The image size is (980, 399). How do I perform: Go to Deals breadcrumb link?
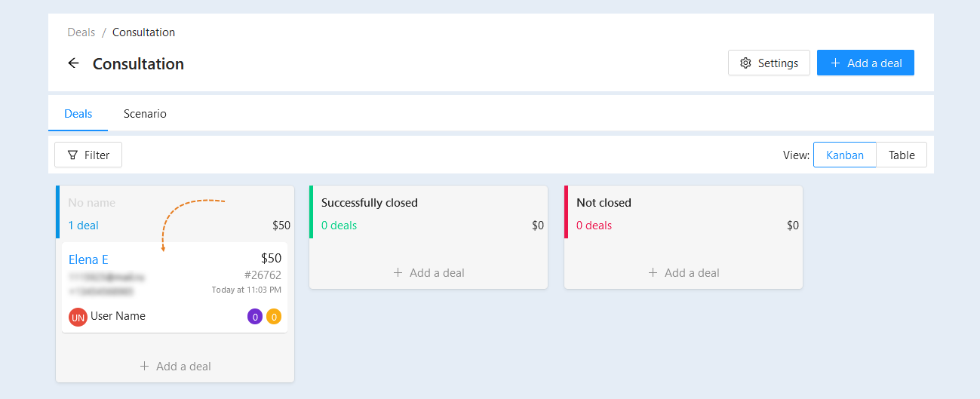click(x=81, y=32)
